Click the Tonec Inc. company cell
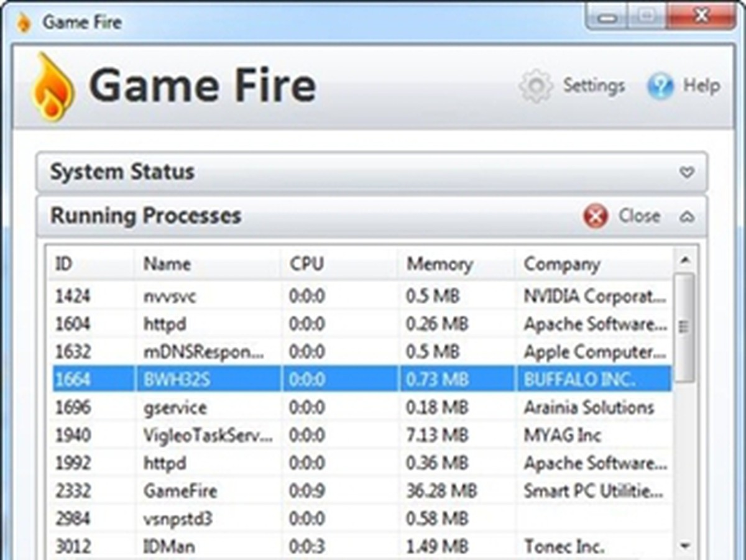 (564, 547)
